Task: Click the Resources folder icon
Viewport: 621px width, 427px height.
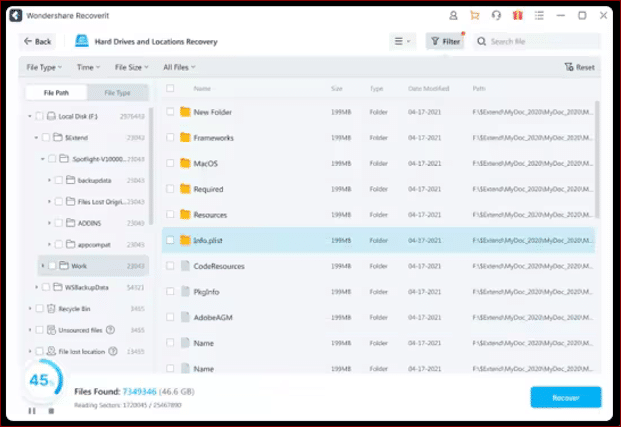Action: tap(185, 214)
